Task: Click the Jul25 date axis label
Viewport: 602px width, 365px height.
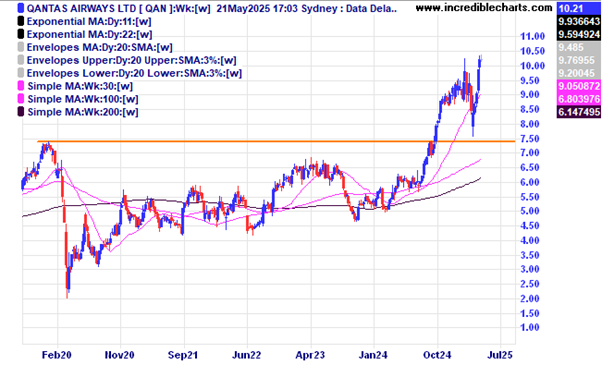Action: pos(500,355)
